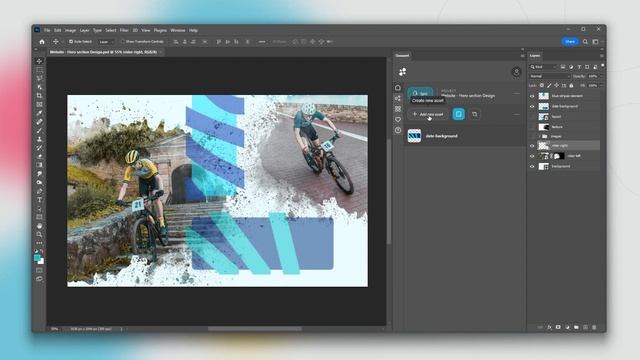Select the Hand tool
This screenshot has height=360, width=640.
[x=39, y=226]
